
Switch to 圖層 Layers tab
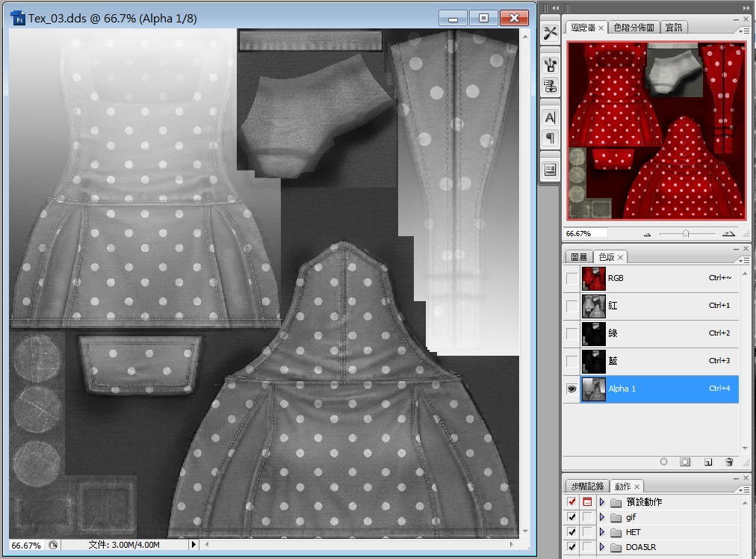(x=578, y=258)
